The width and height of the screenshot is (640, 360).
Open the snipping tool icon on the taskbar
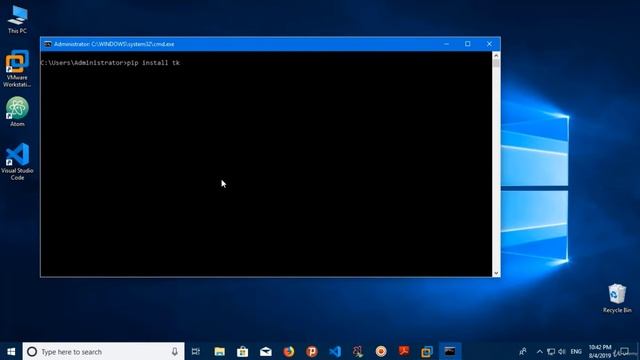[358, 351]
